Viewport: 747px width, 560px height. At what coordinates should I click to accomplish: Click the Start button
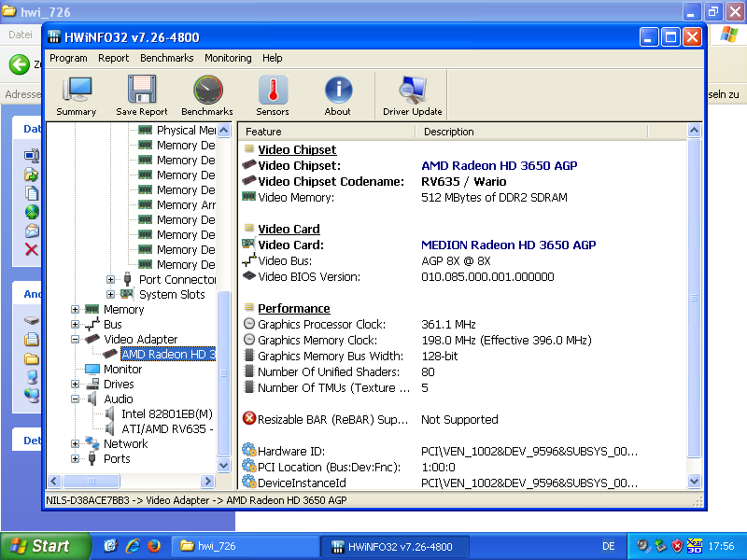tap(45, 546)
